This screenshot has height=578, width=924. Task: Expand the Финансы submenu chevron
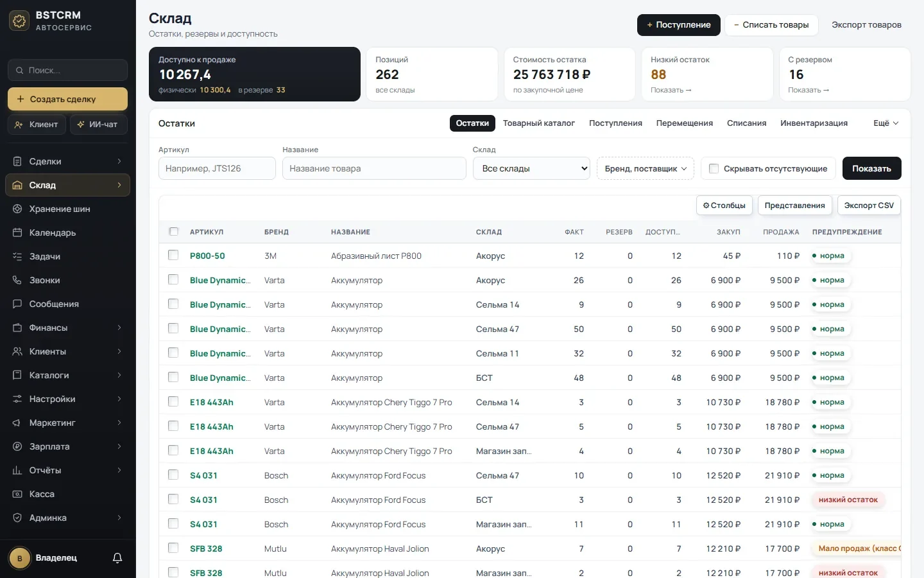(119, 328)
